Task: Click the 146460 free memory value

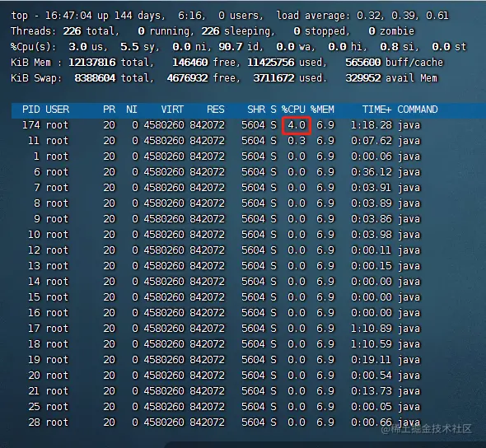Action: point(190,63)
